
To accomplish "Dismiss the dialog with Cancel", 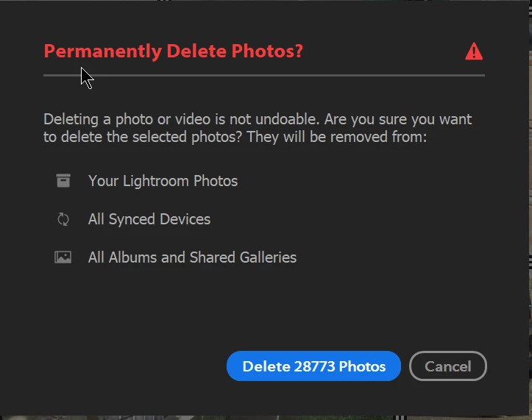I will pyautogui.click(x=448, y=366).
